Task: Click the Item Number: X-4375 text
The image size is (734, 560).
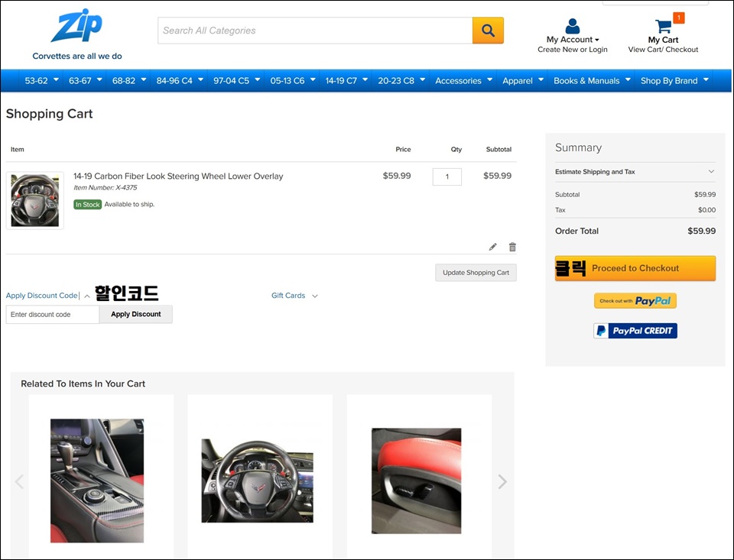Action: tap(106, 188)
